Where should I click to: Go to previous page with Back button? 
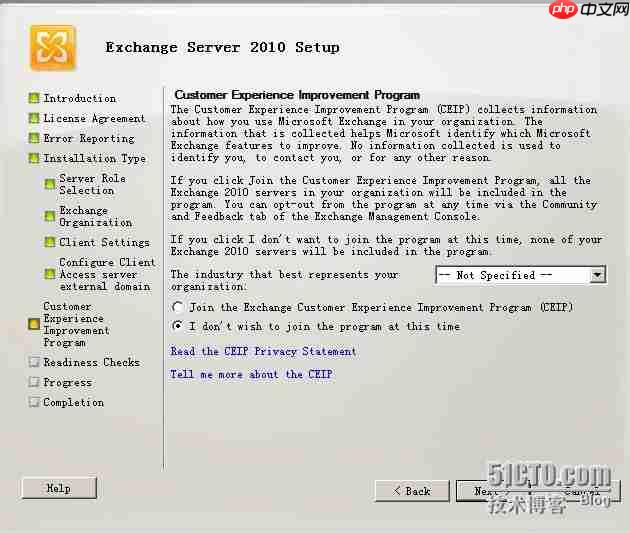(x=412, y=491)
